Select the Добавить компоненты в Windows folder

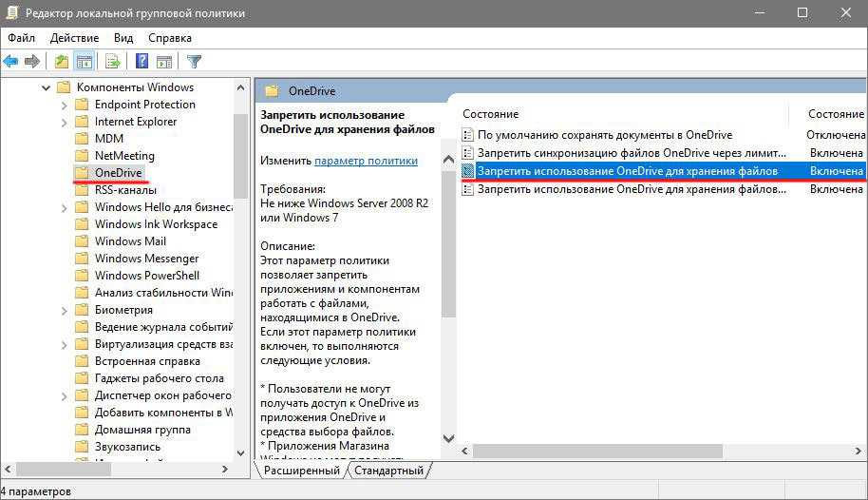[x=164, y=413]
